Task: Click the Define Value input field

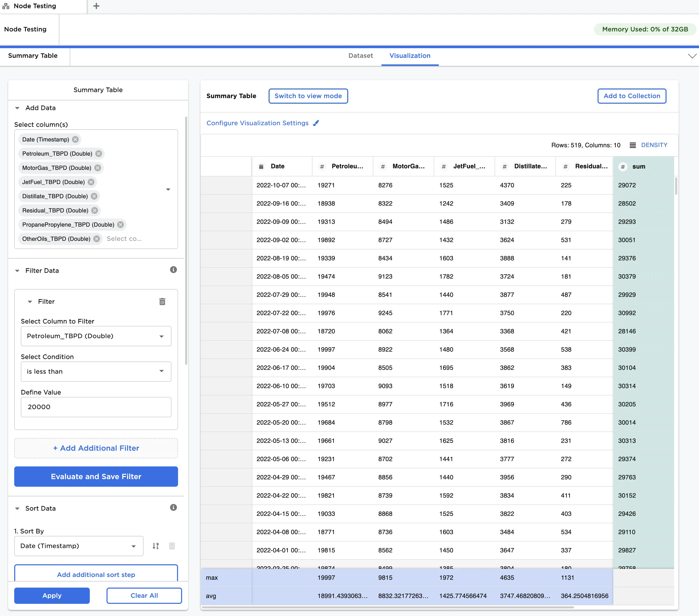Action: pyautogui.click(x=96, y=407)
